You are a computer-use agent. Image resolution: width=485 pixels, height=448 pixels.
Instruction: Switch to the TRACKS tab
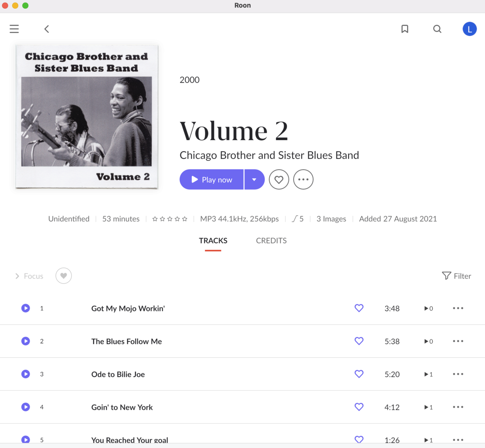[x=213, y=241]
